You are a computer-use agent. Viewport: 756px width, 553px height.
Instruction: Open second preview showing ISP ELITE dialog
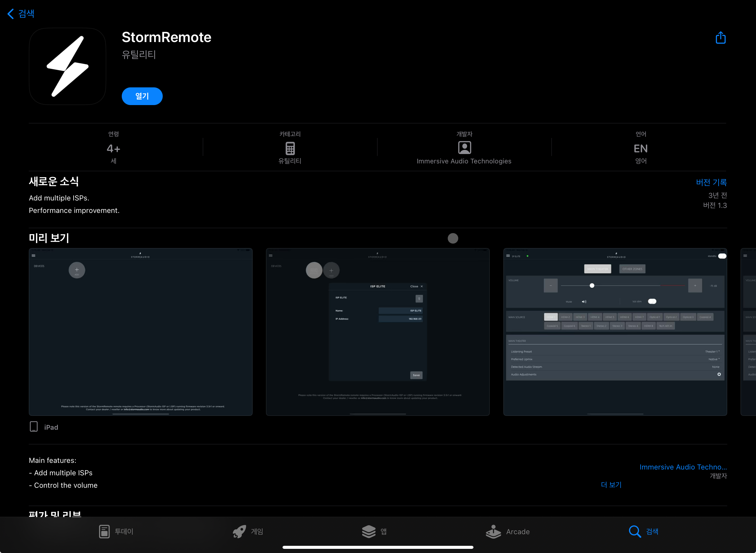pos(377,332)
